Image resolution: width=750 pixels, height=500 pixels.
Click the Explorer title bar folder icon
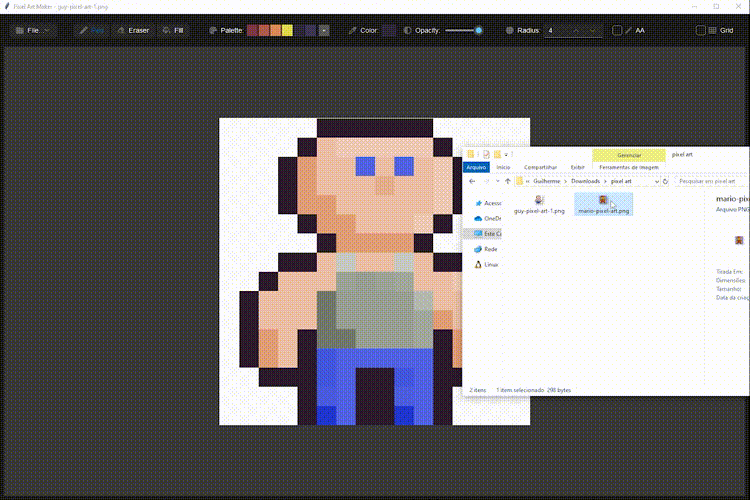(x=471, y=154)
